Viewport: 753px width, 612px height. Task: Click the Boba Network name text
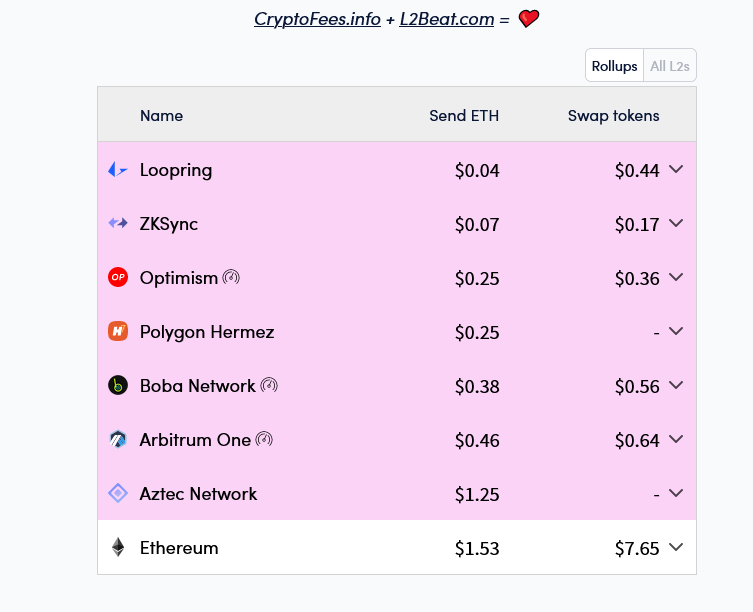click(197, 386)
